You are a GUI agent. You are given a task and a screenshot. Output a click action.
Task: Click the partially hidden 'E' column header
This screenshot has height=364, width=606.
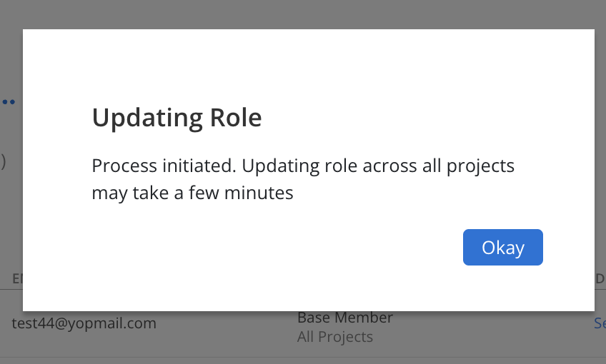17,278
